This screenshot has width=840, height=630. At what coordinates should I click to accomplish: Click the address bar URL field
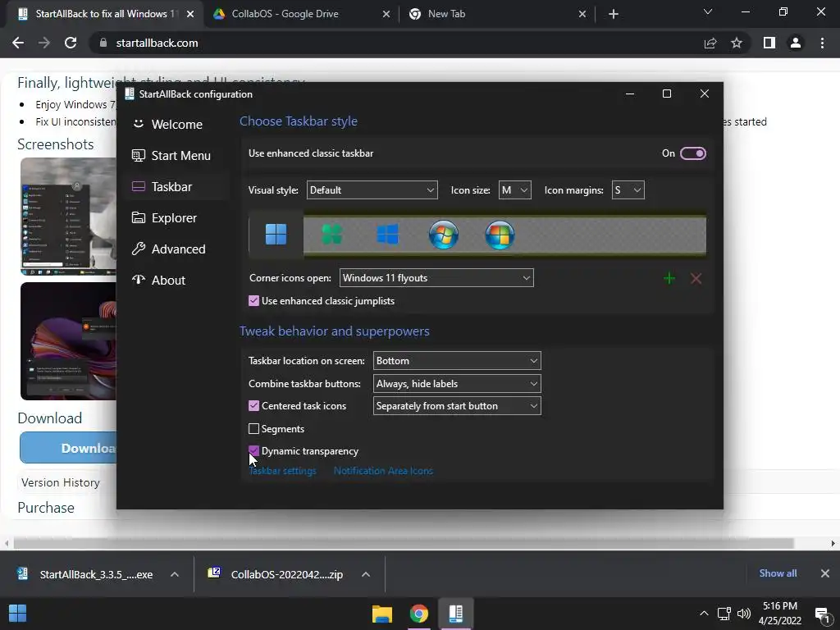(x=396, y=43)
